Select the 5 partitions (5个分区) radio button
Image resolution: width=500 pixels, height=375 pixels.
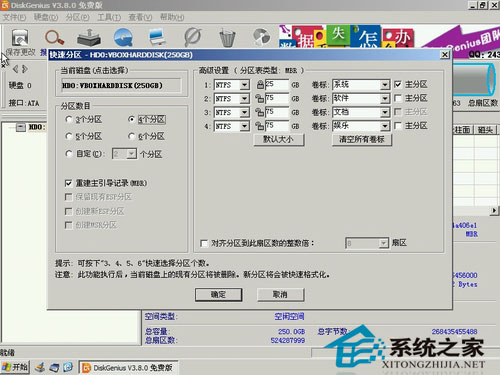tap(69, 136)
